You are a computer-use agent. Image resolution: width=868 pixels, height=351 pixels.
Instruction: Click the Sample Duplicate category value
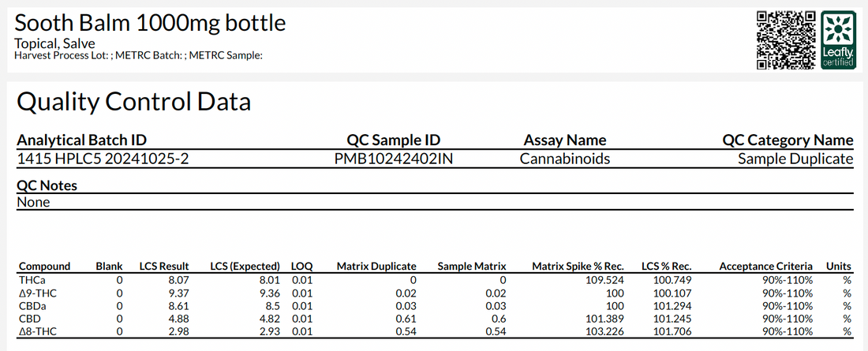[795, 159]
